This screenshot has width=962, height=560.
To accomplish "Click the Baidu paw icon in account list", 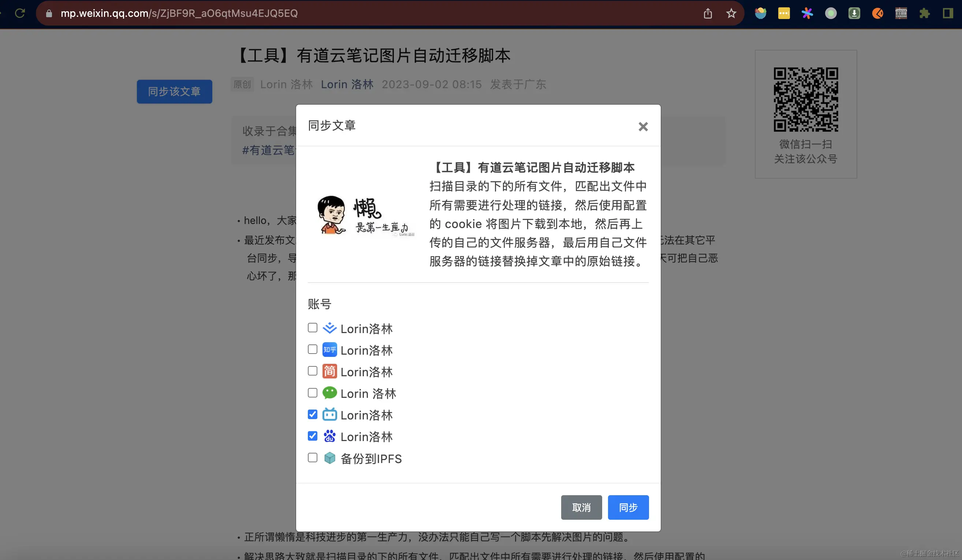I will [x=329, y=436].
